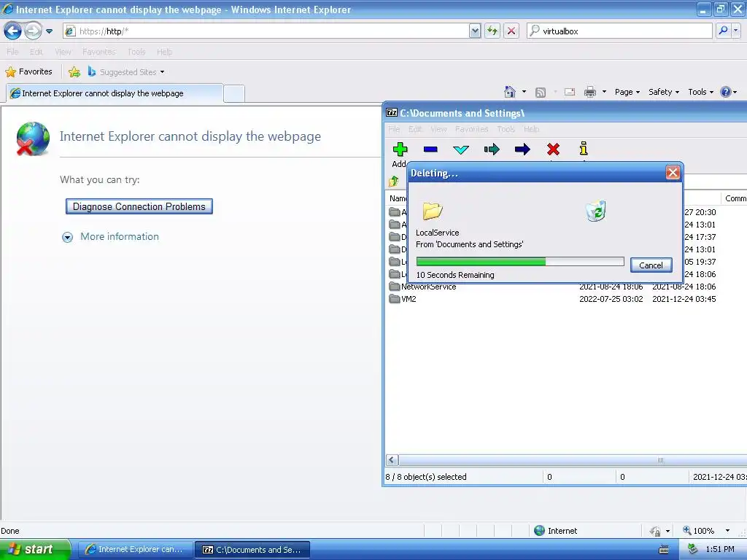
Task: Click the on-screen keyboard tray icon
Action: pos(664,550)
